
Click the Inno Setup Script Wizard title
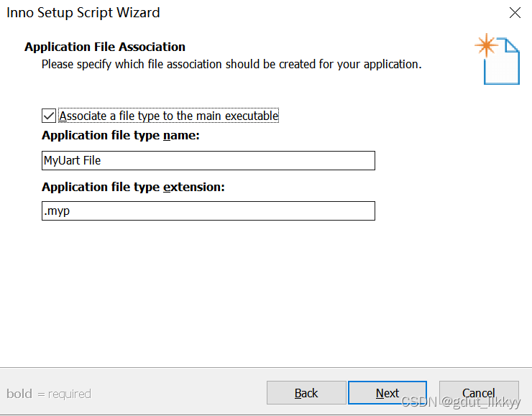(83, 12)
